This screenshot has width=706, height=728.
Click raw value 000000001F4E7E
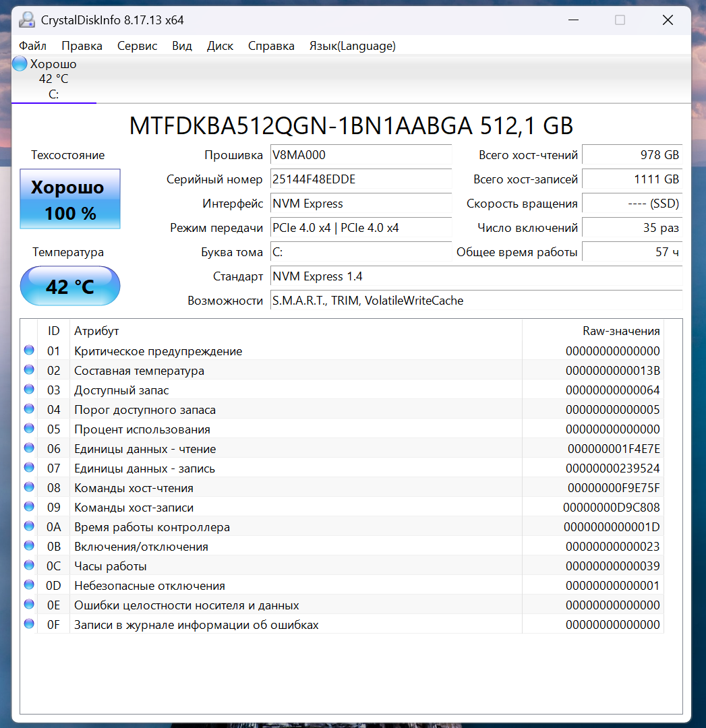[614, 448]
